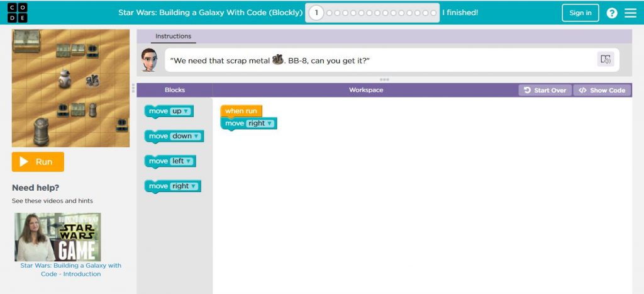Click BB-8 robot in the game grid

click(x=64, y=78)
